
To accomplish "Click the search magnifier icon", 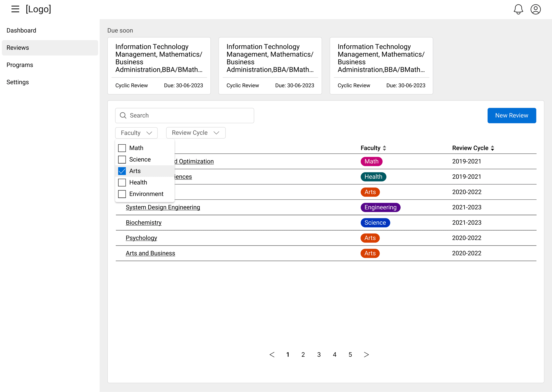I will [x=123, y=115].
